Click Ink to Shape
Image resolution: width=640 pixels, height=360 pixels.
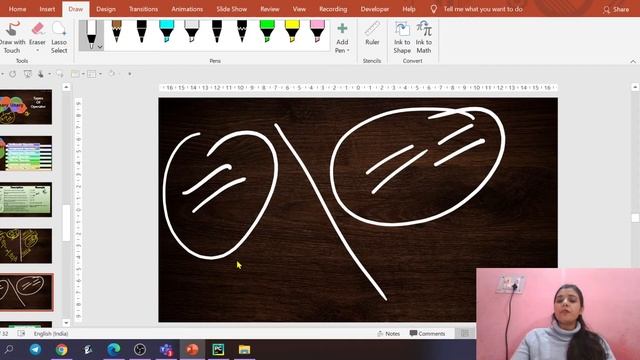point(402,38)
